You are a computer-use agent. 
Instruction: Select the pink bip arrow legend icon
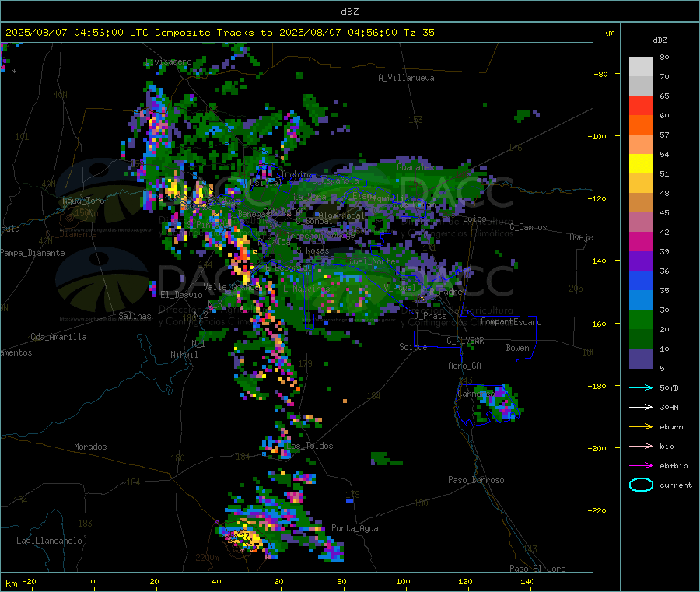tap(641, 446)
